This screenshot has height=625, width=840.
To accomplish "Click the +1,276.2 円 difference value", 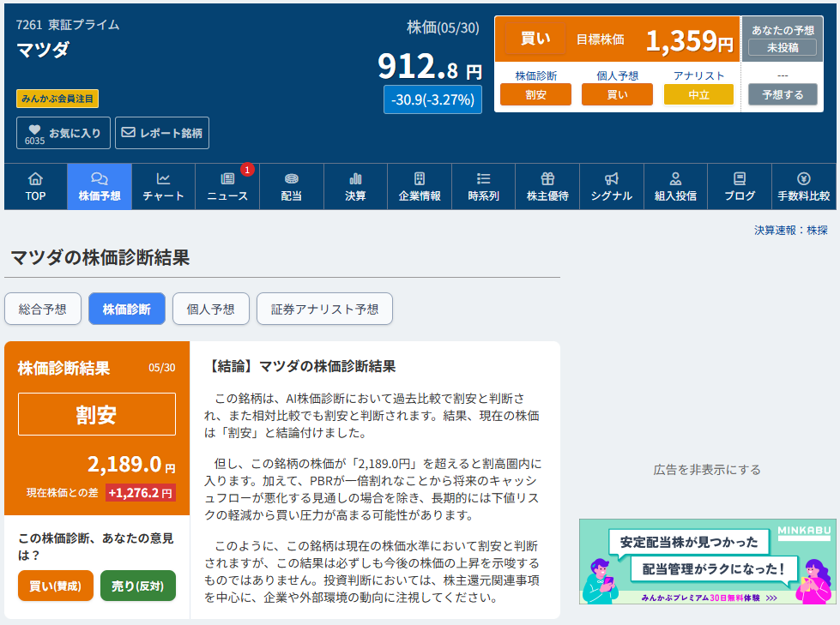I will point(141,493).
